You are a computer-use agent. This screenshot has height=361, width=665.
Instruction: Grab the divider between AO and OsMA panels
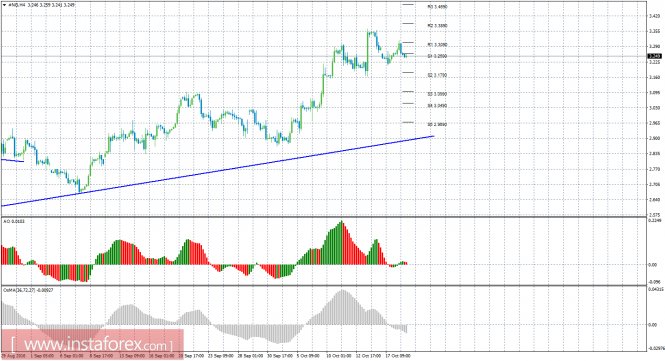324,285
